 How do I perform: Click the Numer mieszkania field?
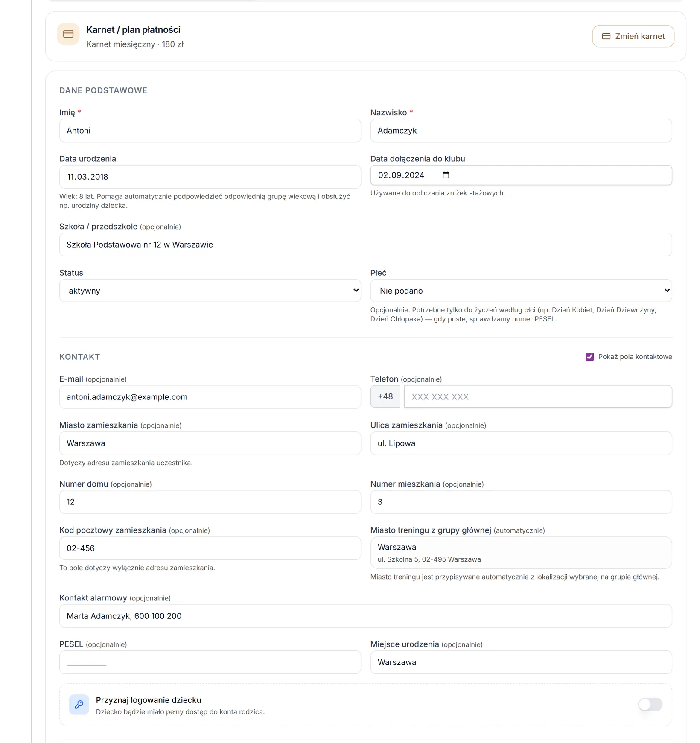click(x=521, y=502)
